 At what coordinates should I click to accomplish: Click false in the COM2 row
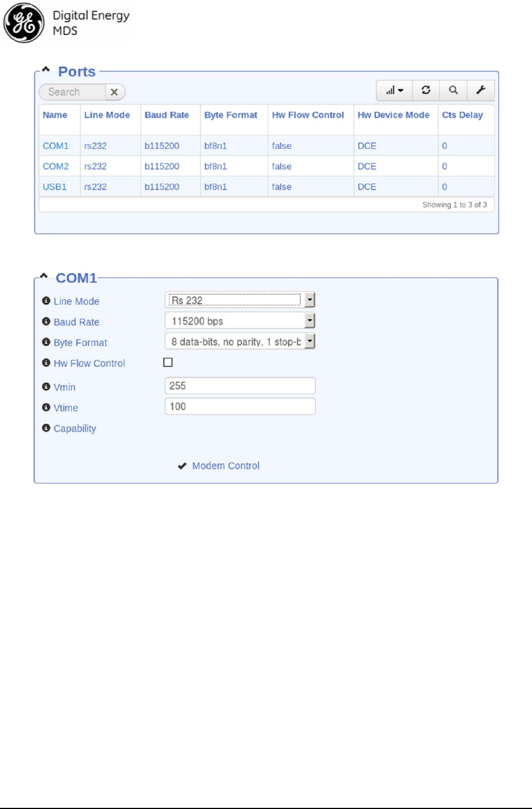pyautogui.click(x=281, y=166)
